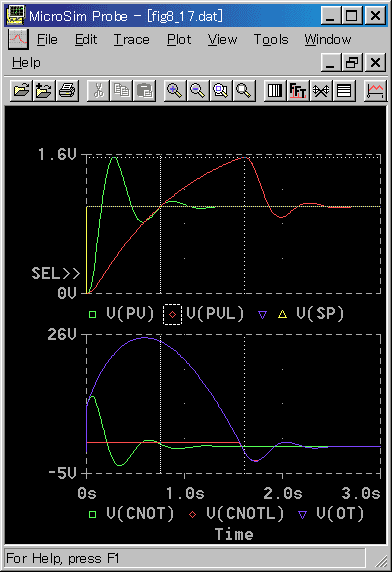This screenshot has width=392, height=572.
Task: Click the 1.0s x-axis tick label
Action: 185,493
